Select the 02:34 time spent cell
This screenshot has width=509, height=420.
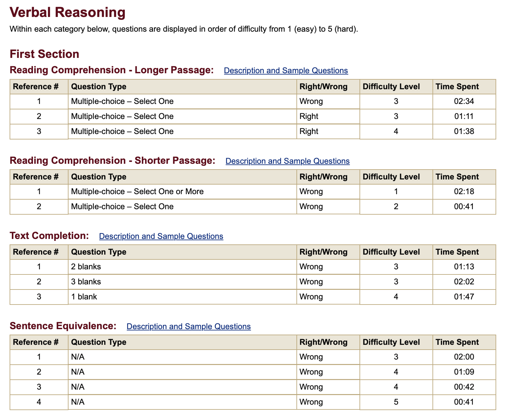click(x=464, y=101)
